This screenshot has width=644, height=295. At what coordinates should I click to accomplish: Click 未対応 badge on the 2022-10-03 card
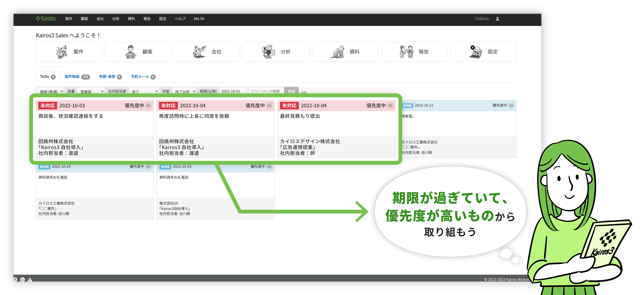click(x=48, y=106)
